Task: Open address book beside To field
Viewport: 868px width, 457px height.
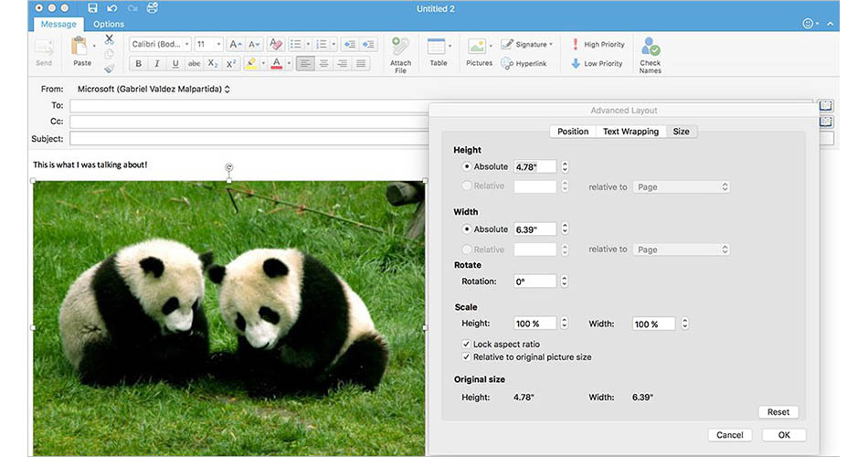Action: point(825,105)
